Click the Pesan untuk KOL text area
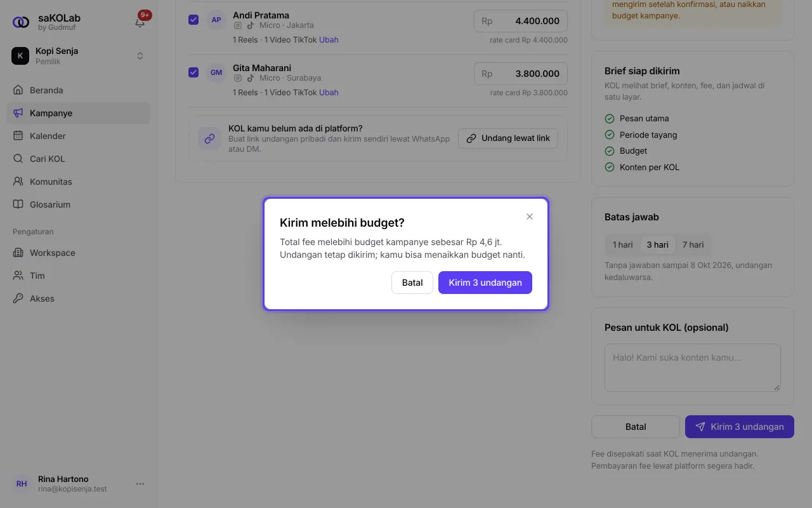The image size is (812, 508). tap(693, 368)
